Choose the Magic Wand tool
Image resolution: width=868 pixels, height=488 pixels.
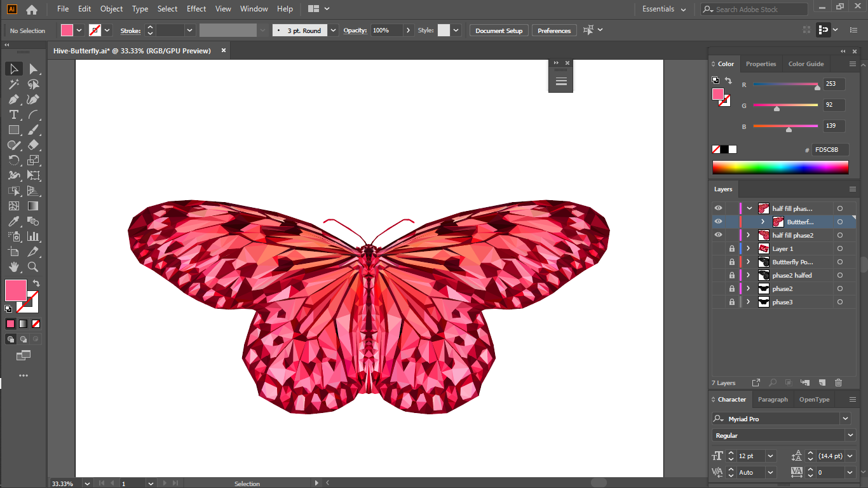point(13,84)
